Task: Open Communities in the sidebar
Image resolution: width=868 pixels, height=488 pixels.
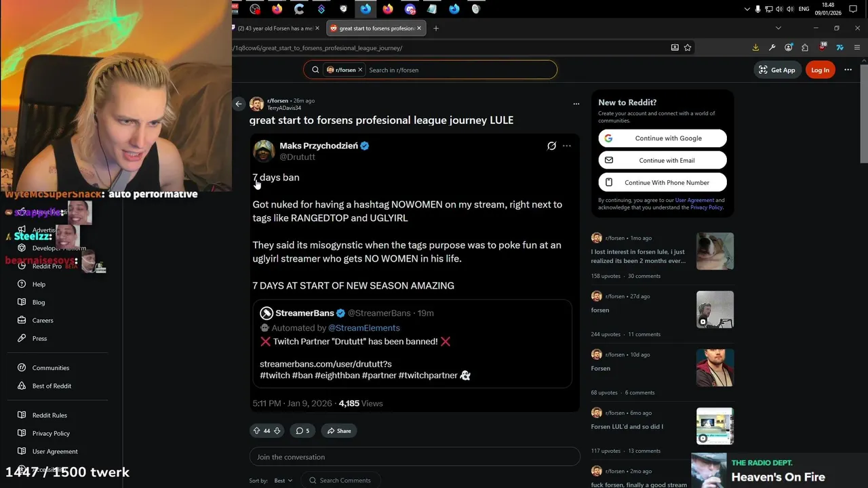Action: click(51, 368)
